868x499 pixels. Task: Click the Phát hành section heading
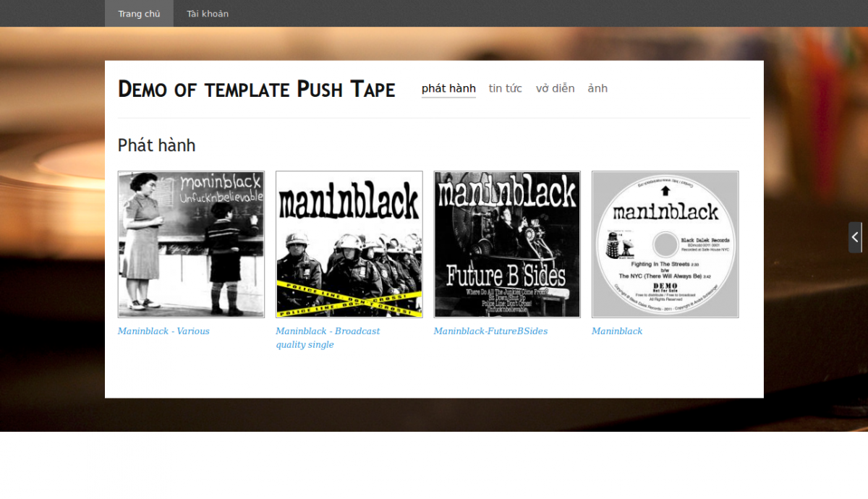[x=157, y=145]
